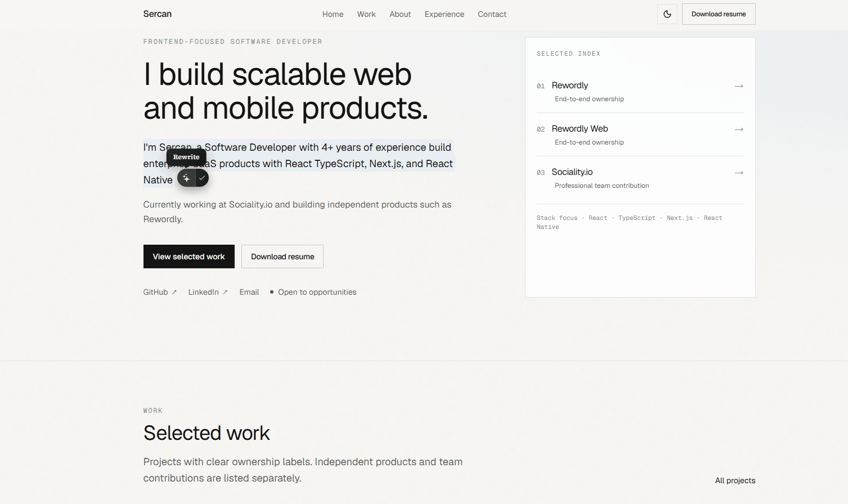Click the Email link
Image resolution: width=848 pixels, height=504 pixels.
tap(249, 292)
